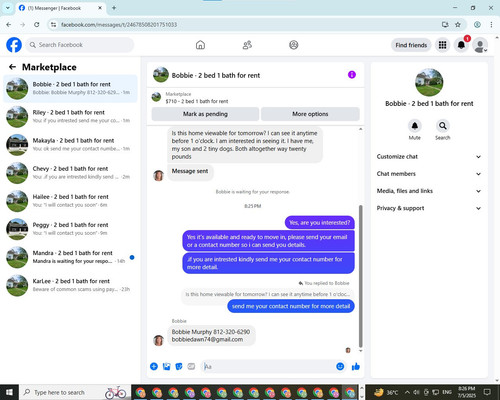Open a new browser tab
Screen dimensions: 500x400
coord(114,8)
